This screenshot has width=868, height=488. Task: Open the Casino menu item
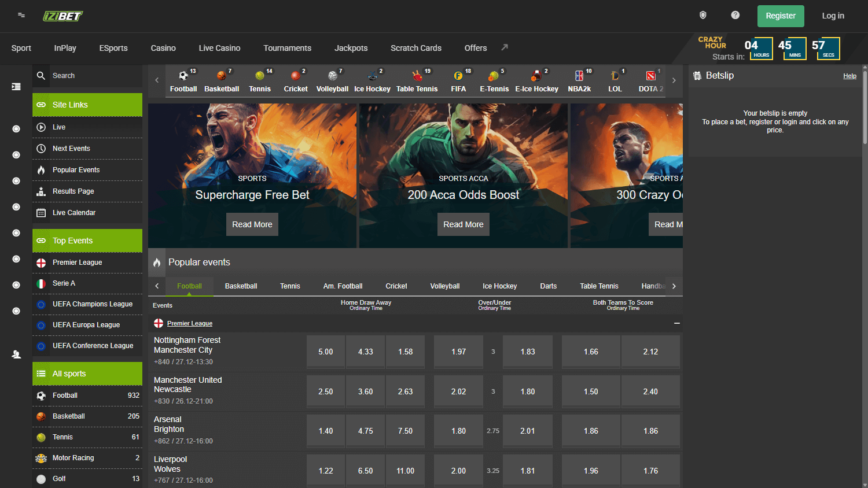pos(163,48)
